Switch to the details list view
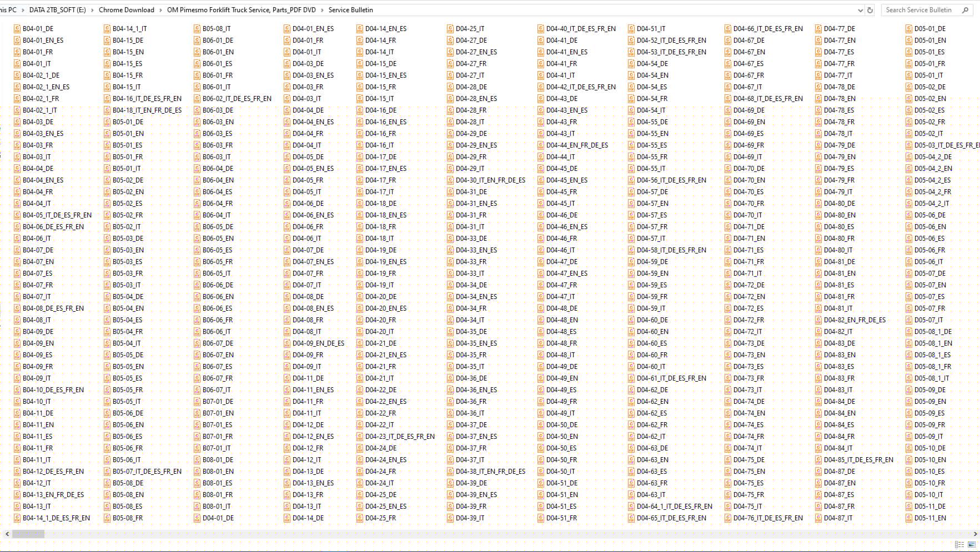 click(959, 545)
